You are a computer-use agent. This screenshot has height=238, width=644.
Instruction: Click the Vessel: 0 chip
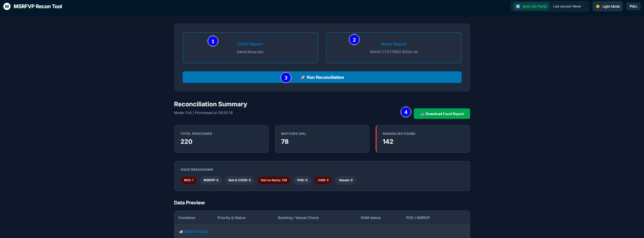(346, 180)
